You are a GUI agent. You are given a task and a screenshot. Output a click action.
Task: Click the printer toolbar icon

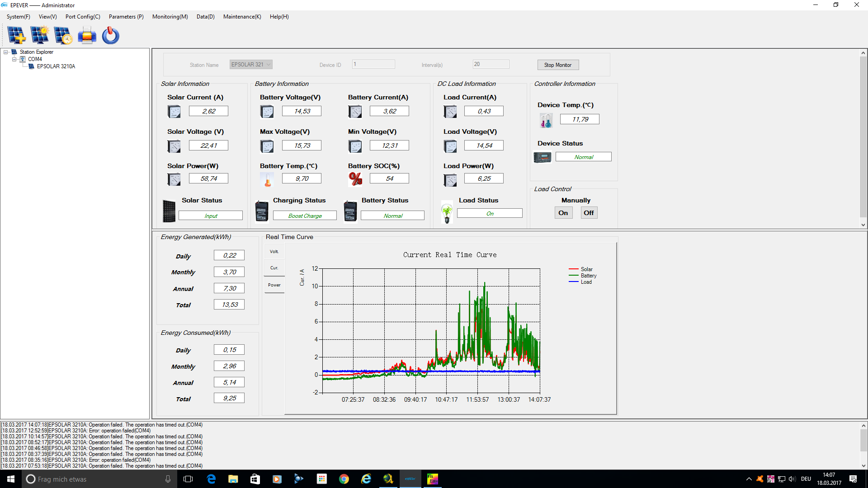tap(87, 35)
